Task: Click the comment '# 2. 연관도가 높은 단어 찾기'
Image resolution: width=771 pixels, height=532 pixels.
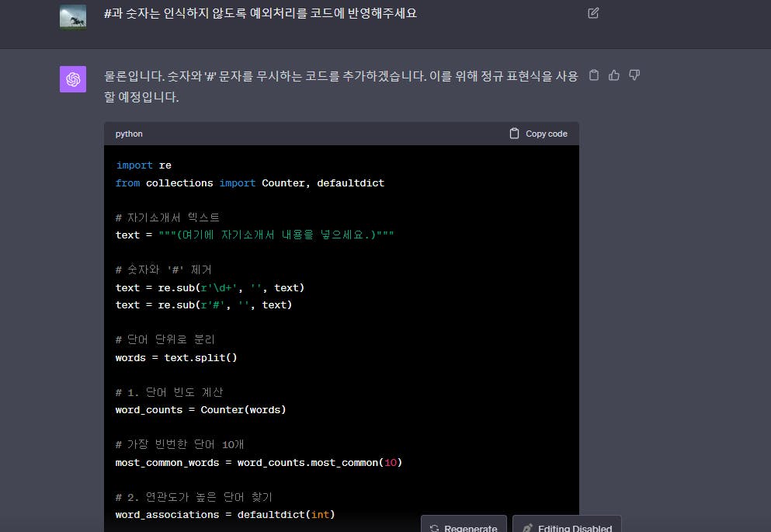Action: 194,497
